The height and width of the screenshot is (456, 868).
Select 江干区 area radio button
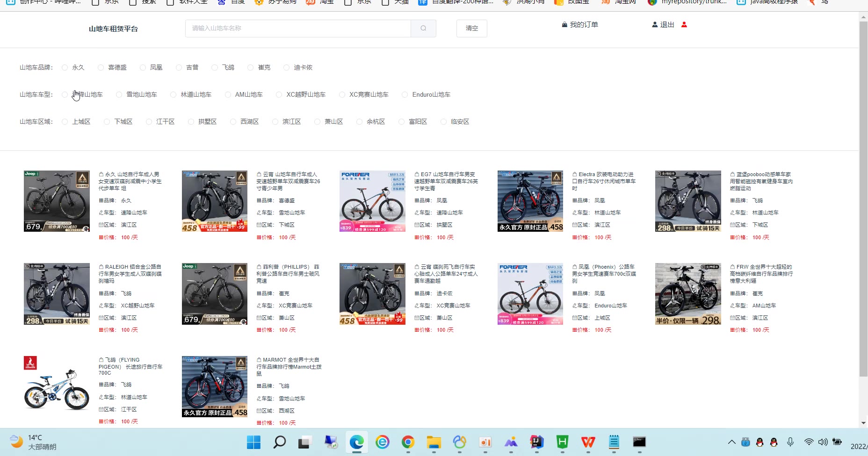[x=149, y=122]
